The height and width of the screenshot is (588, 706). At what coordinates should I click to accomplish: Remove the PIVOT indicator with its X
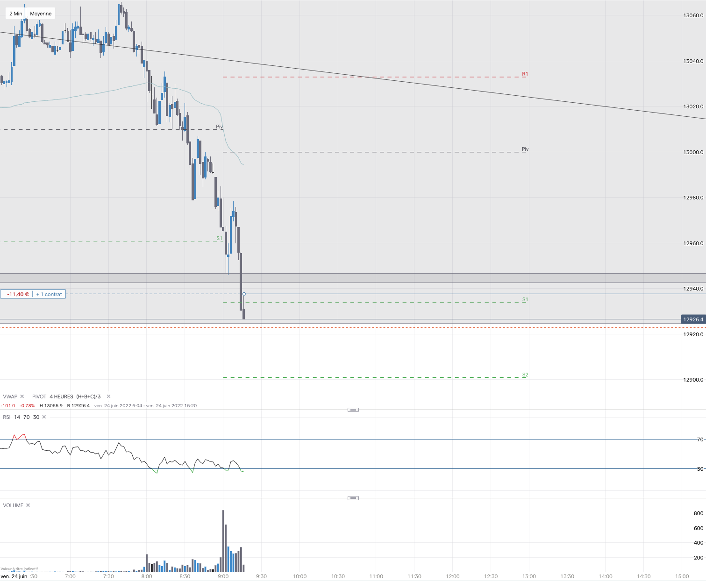point(108,397)
